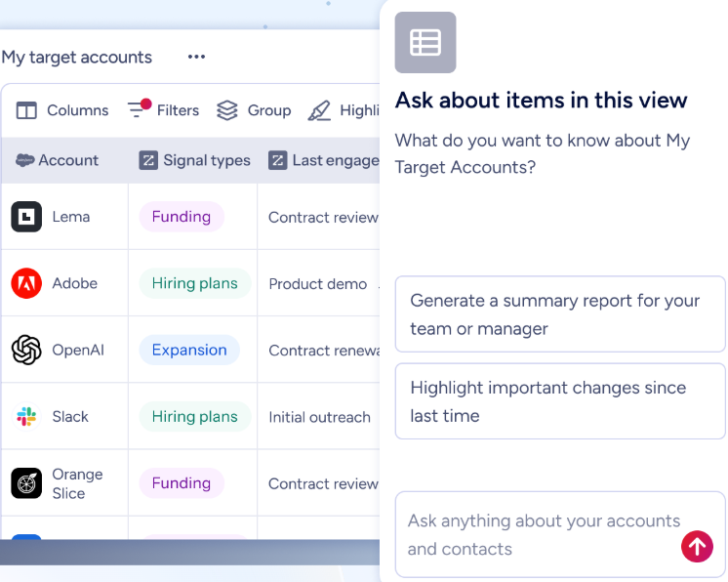The height and width of the screenshot is (582, 728).
Task: Open the Orange Slice account name
Action: [77, 483]
